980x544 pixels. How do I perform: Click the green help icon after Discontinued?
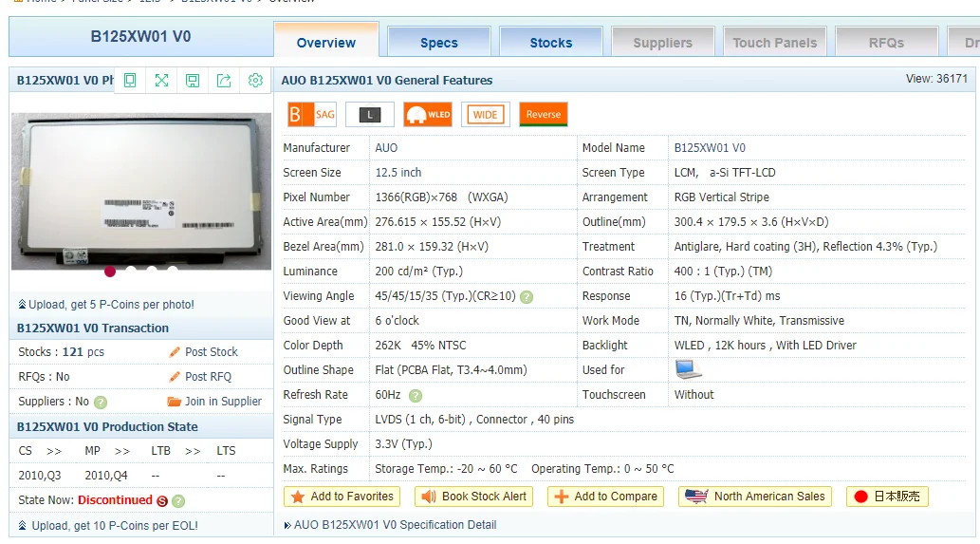178,501
